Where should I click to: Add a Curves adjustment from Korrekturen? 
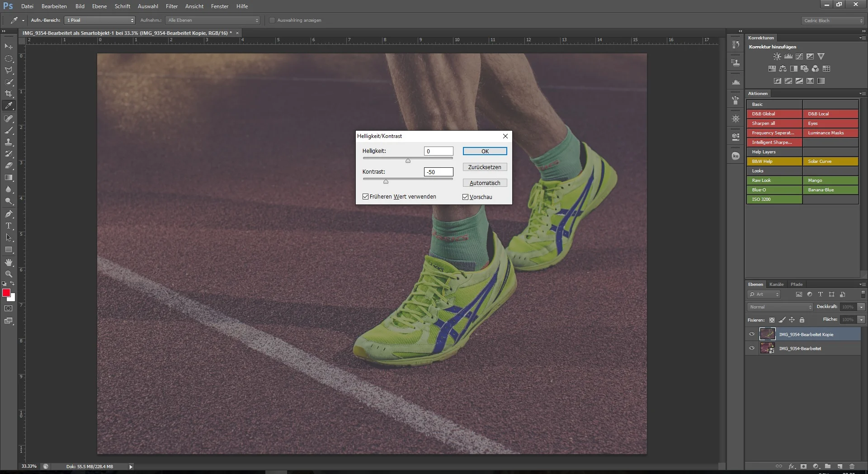[x=799, y=57]
